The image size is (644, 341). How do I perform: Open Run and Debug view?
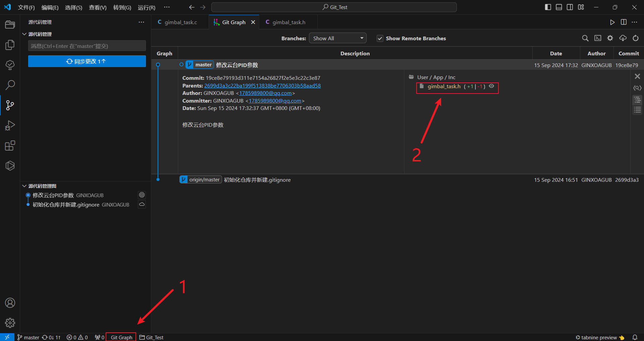pos(10,125)
